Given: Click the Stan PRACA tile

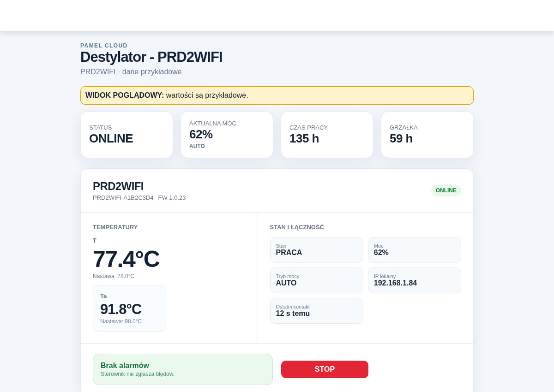Looking at the screenshot, I should tap(317, 250).
